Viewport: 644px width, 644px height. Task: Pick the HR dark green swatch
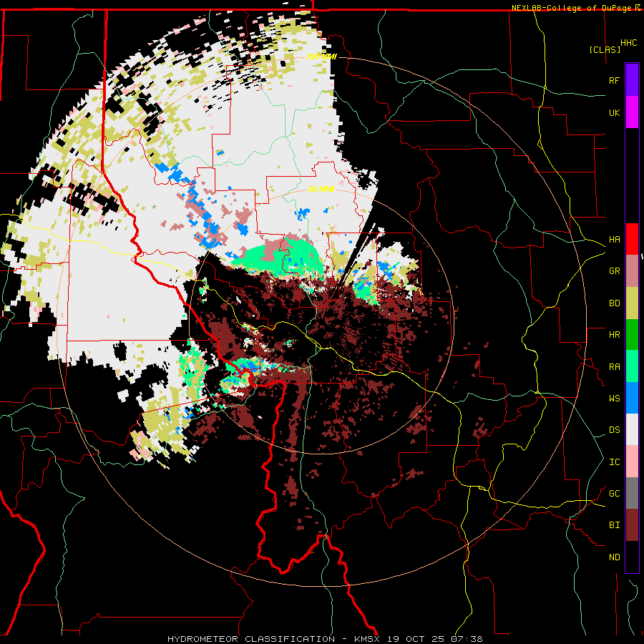(632, 335)
